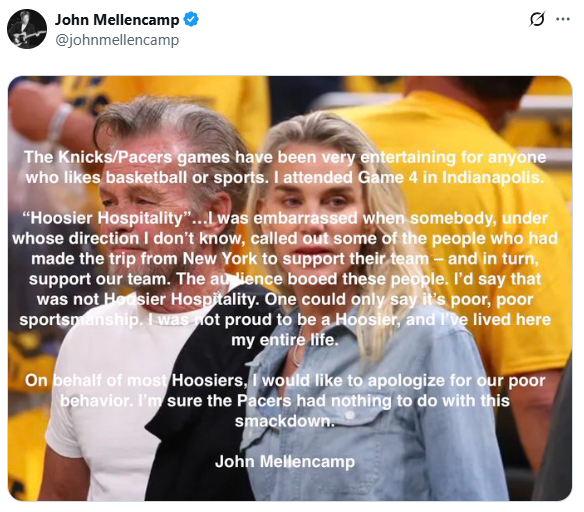584x512 pixels.
Task: Click "Game 4 in Indianapolis" text
Action: pos(451,178)
